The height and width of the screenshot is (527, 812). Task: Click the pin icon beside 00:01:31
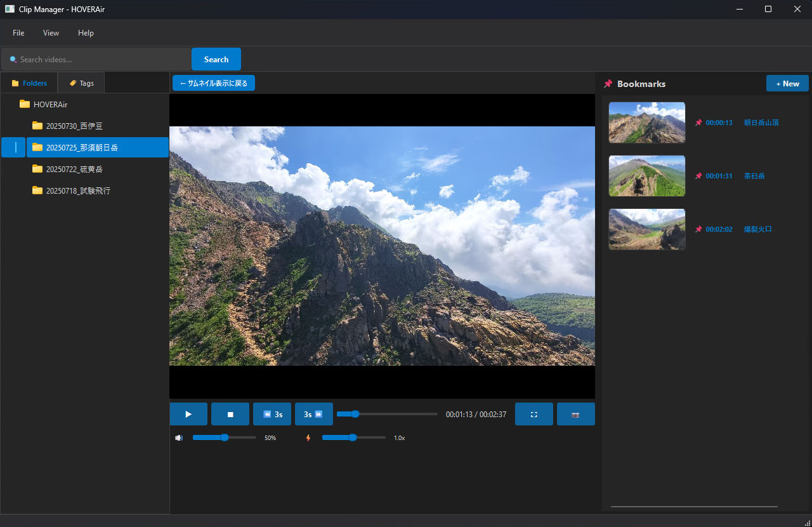tap(698, 176)
